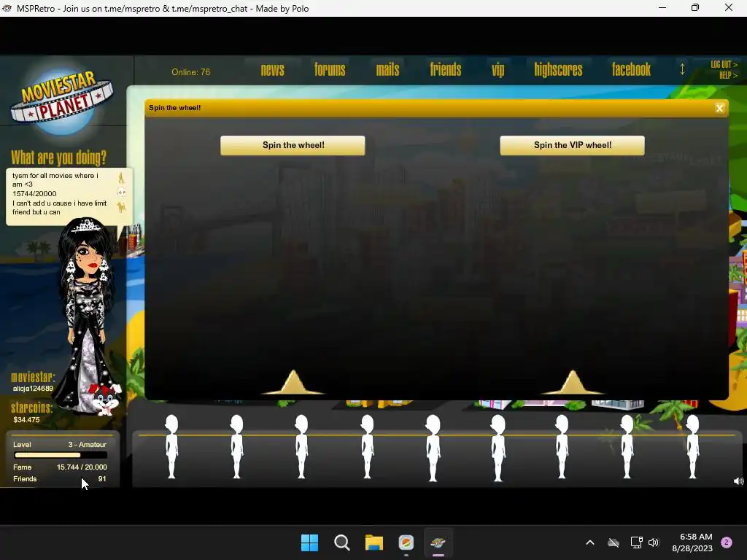Open the vip menu
This screenshot has height=560, width=747.
coord(498,70)
